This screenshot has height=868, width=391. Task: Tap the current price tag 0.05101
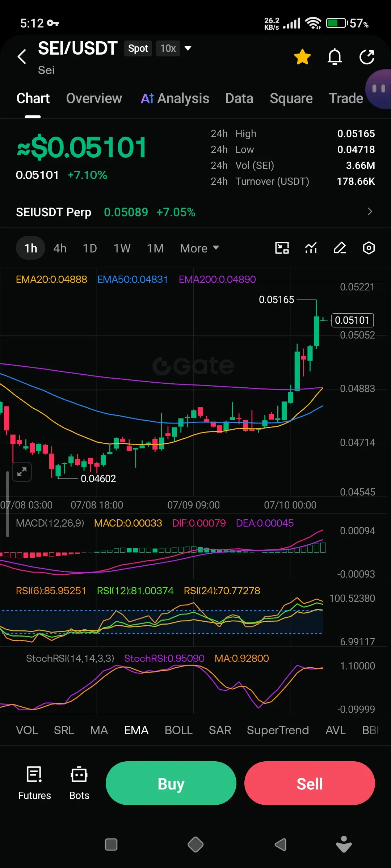[x=352, y=320]
